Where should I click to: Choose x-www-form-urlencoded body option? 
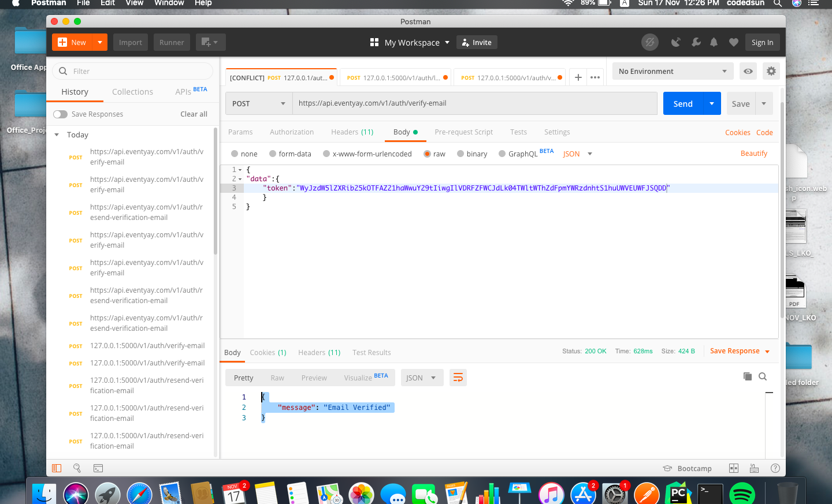tap(326, 154)
